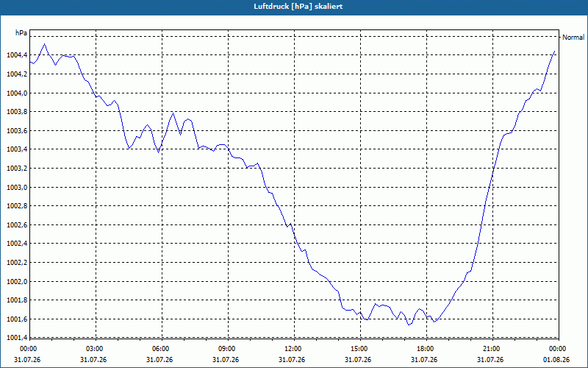Viewport: 588px width, 368px height.
Task: Click the 00:00 time label above 31.07.26
Action: point(28,349)
